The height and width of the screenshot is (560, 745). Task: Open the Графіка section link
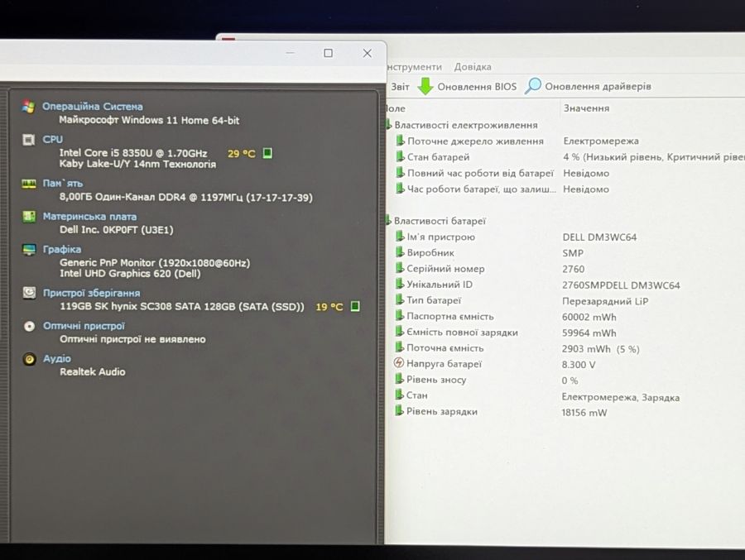(62, 249)
